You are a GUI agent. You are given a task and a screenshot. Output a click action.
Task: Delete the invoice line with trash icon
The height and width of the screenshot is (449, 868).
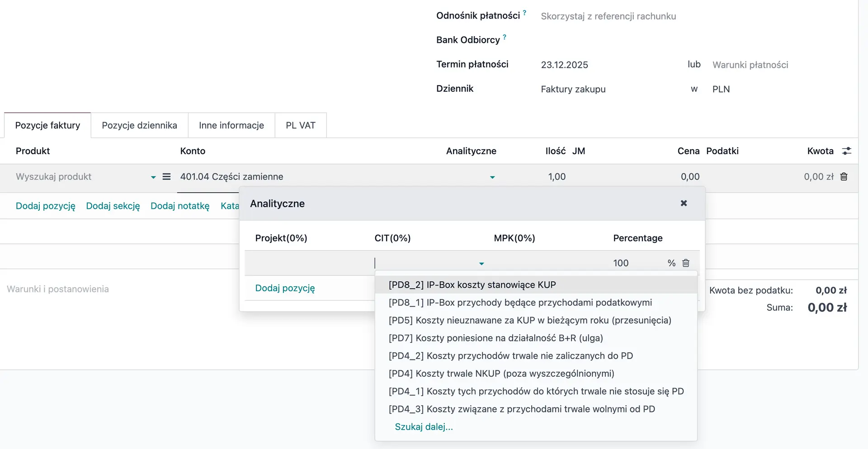tap(844, 177)
